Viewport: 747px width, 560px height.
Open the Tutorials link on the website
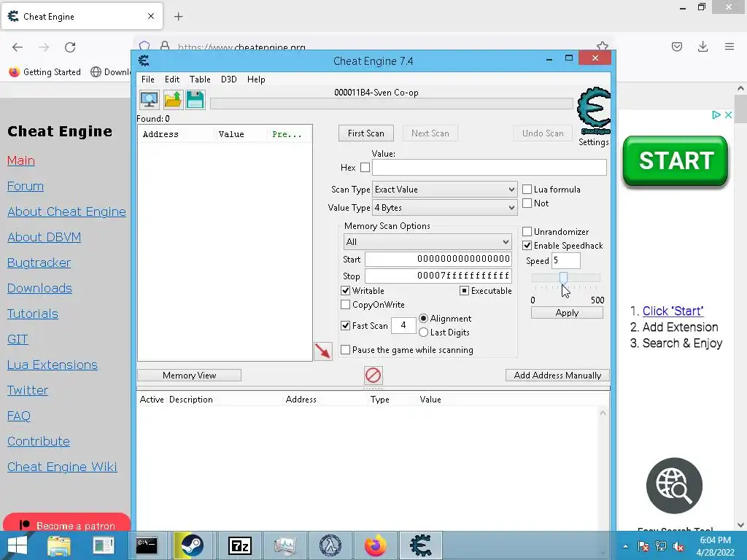coord(32,314)
